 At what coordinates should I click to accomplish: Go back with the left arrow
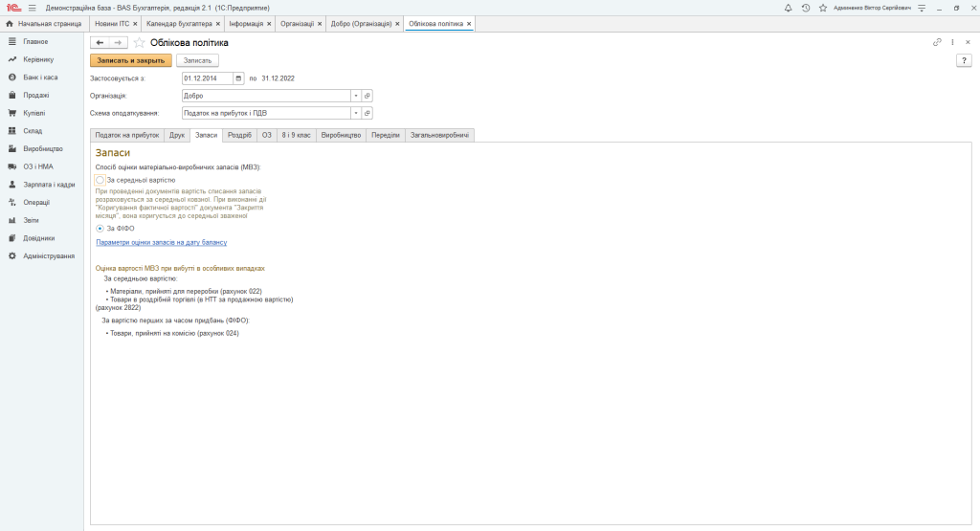click(x=100, y=42)
